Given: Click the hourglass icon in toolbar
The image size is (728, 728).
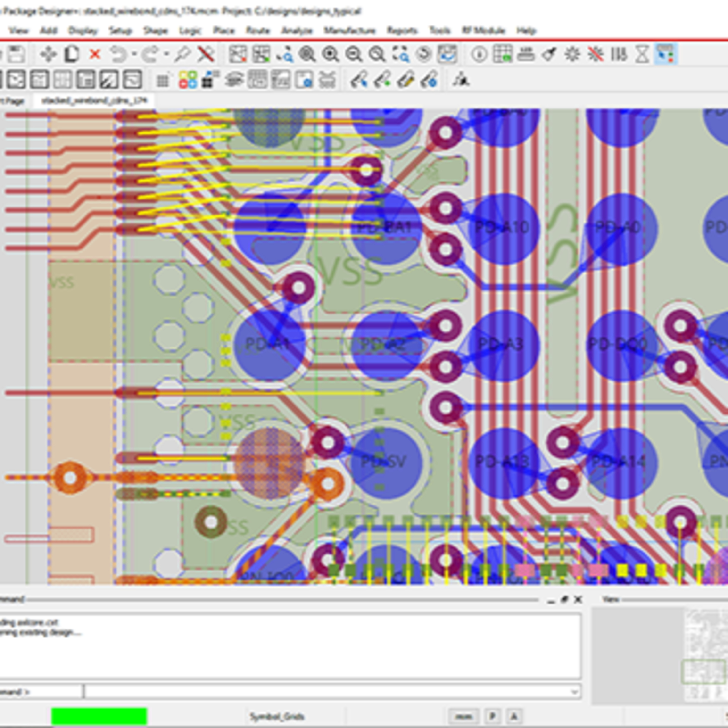Looking at the screenshot, I should pyautogui.click(x=642, y=55).
